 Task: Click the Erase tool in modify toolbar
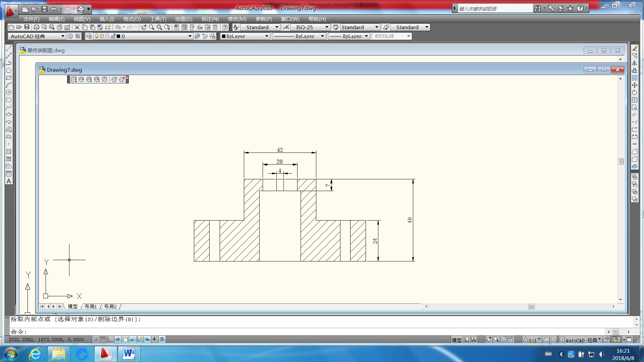635,48
